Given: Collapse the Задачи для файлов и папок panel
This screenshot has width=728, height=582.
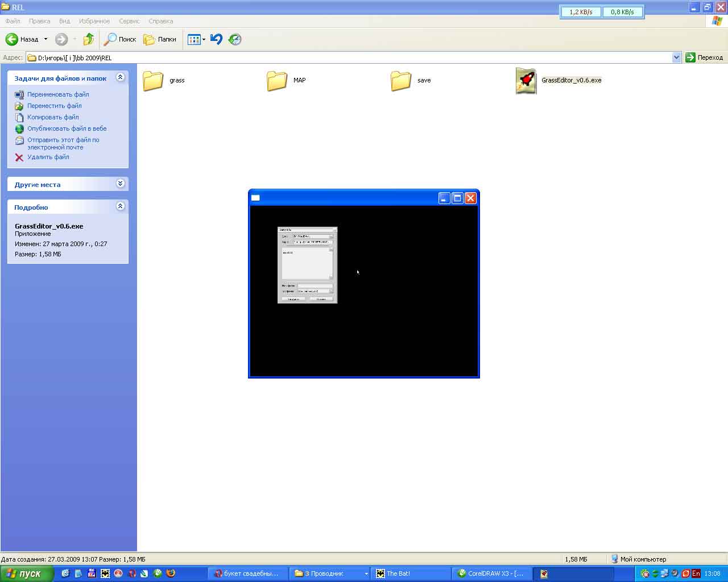Looking at the screenshot, I should (x=120, y=77).
